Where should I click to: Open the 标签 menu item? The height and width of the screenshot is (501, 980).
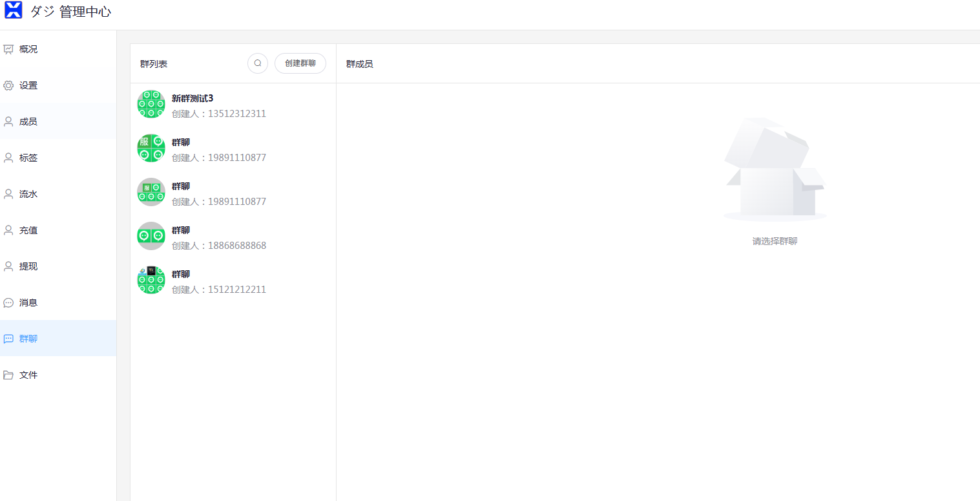click(28, 158)
